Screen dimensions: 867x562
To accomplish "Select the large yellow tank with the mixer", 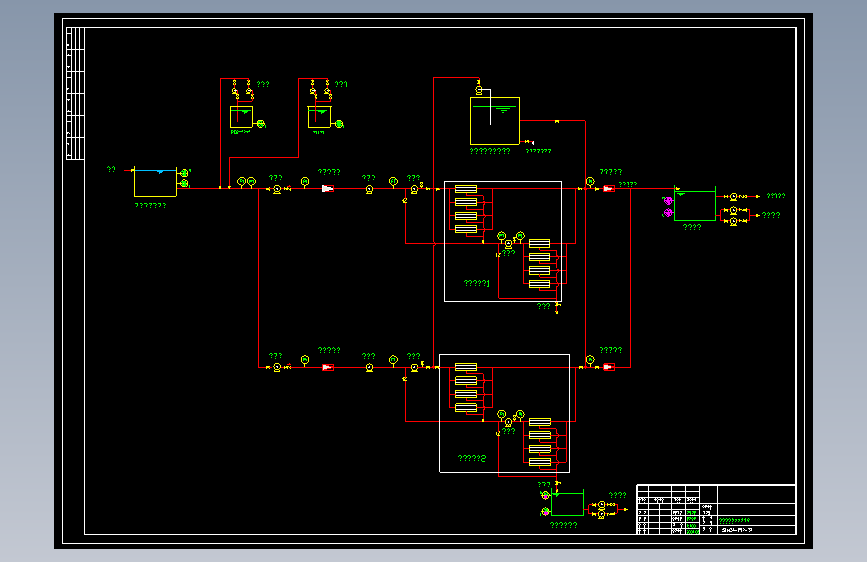I will point(495,121).
